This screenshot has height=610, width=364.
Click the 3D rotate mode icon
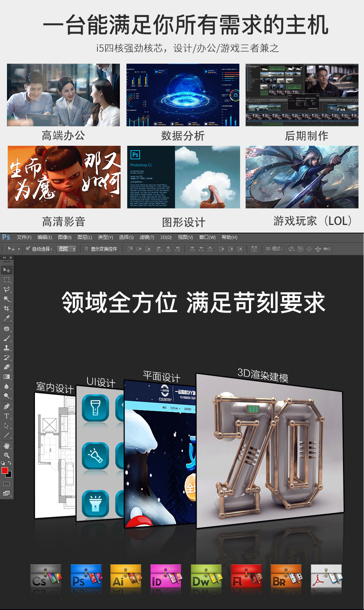click(292, 249)
